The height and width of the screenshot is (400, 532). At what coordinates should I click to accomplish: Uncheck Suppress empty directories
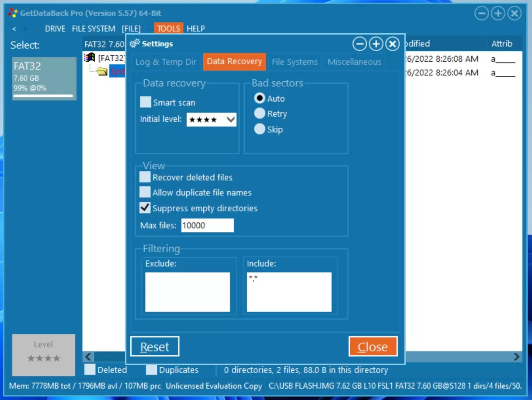pos(145,208)
